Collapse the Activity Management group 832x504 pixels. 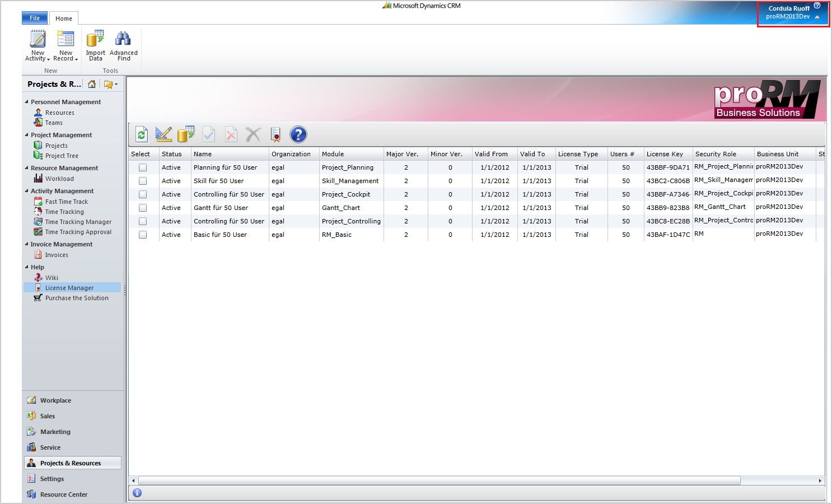tap(26, 191)
